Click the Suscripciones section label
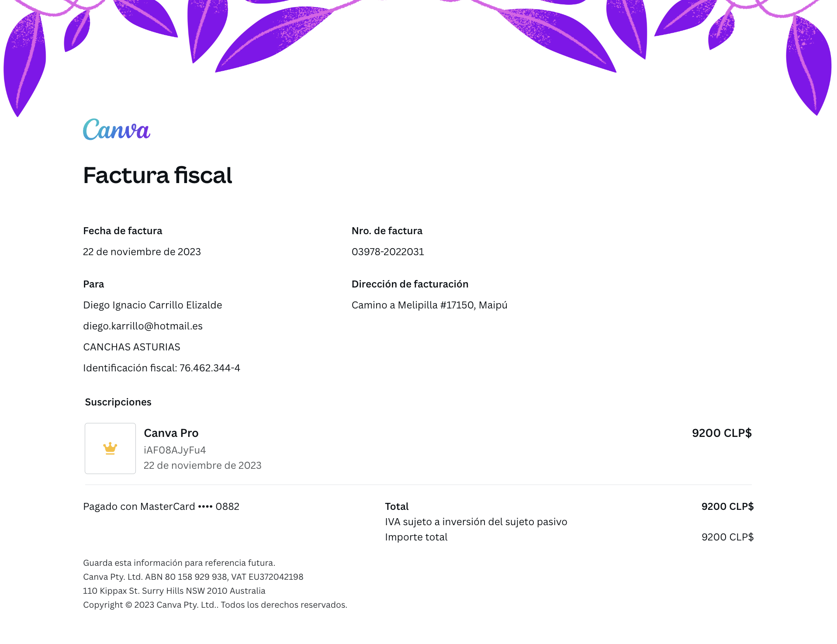 pos(118,402)
